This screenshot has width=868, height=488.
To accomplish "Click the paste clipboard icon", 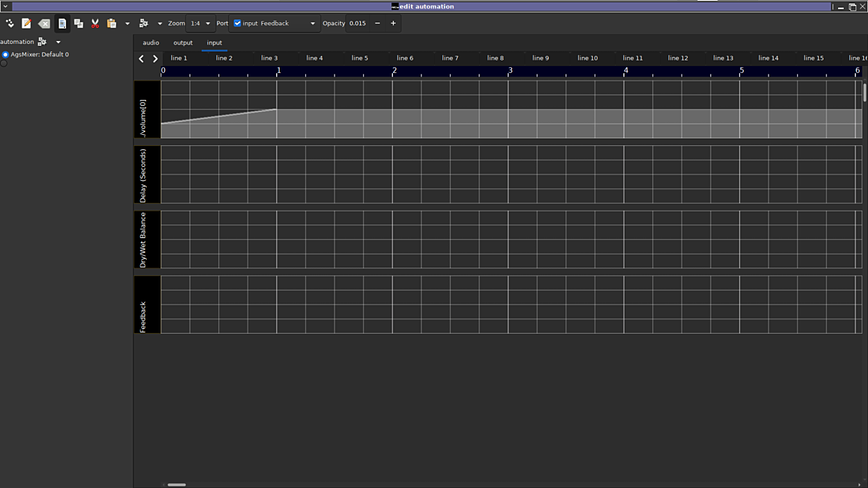I will click(x=111, y=24).
